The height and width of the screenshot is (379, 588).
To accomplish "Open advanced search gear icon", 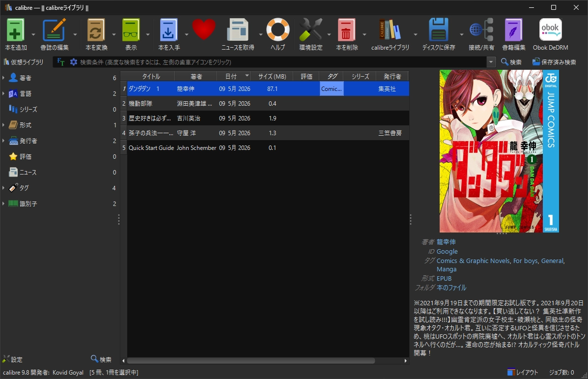I will tap(74, 62).
